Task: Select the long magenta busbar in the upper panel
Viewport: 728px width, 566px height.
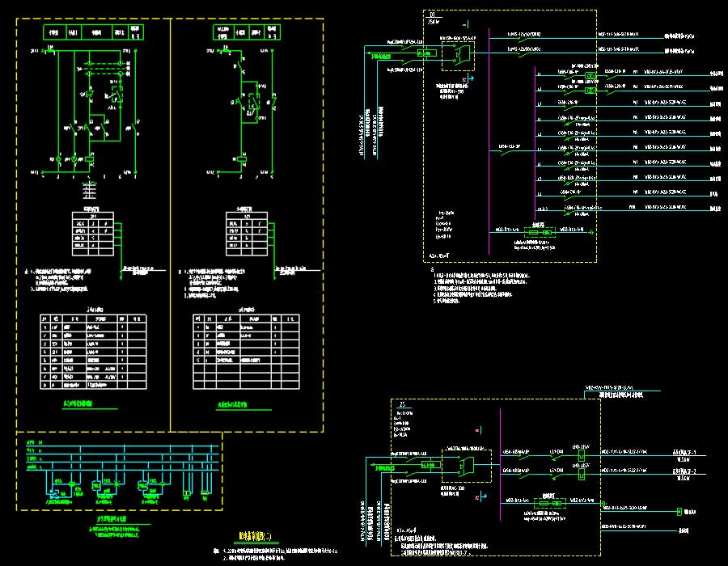Action: click(x=489, y=141)
